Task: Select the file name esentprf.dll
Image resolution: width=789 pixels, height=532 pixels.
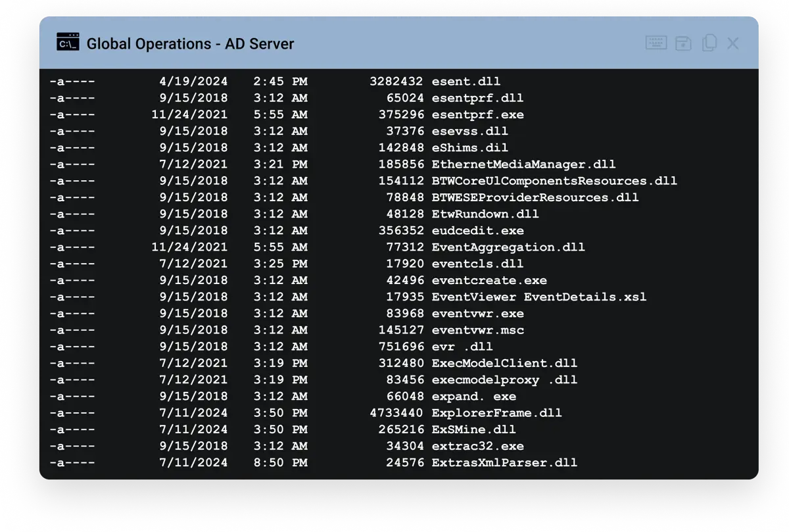Action: click(x=478, y=98)
